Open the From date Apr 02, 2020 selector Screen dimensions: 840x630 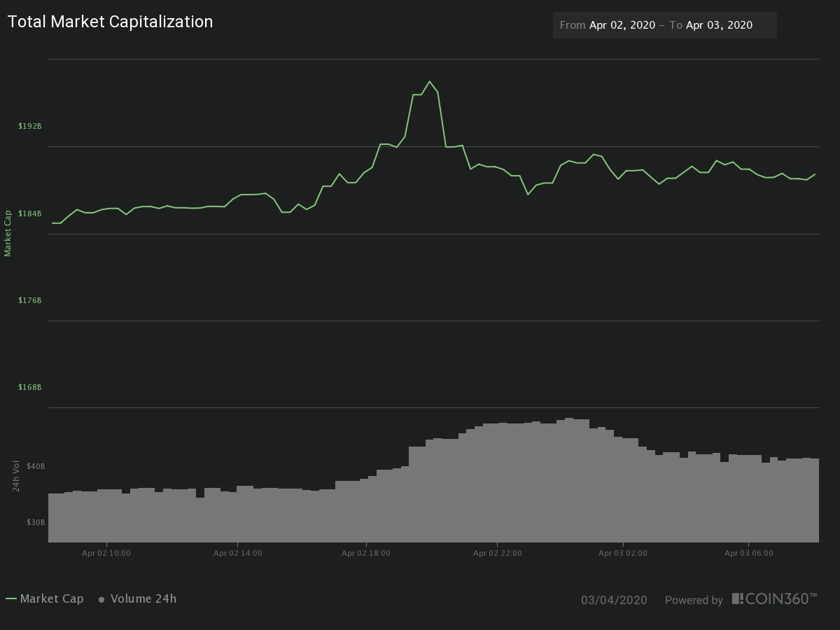(623, 24)
